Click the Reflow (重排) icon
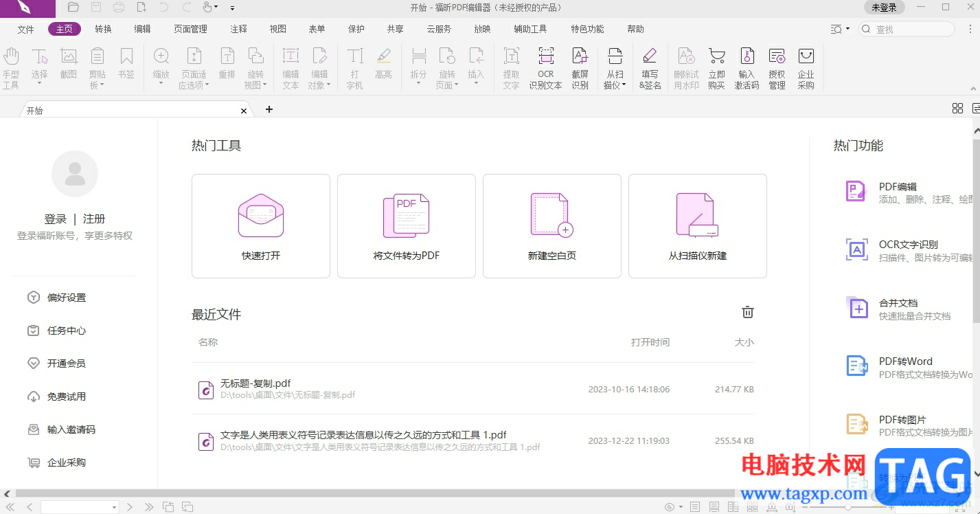The width and height of the screenshot is (980, 514). (x=227, y=63)
